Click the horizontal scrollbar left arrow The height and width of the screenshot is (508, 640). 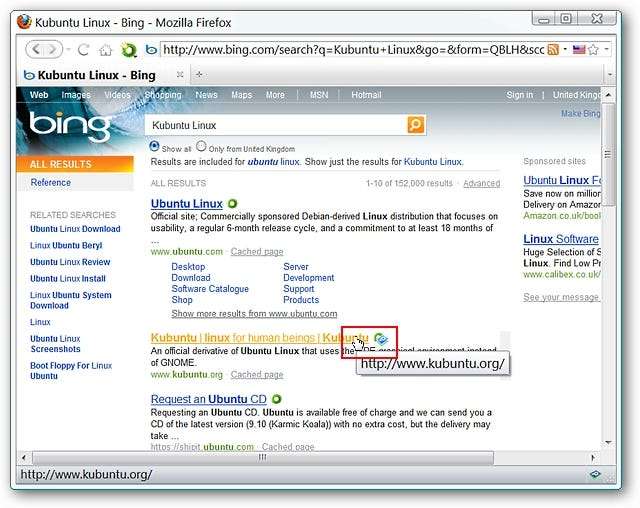(x=24, y=457)
